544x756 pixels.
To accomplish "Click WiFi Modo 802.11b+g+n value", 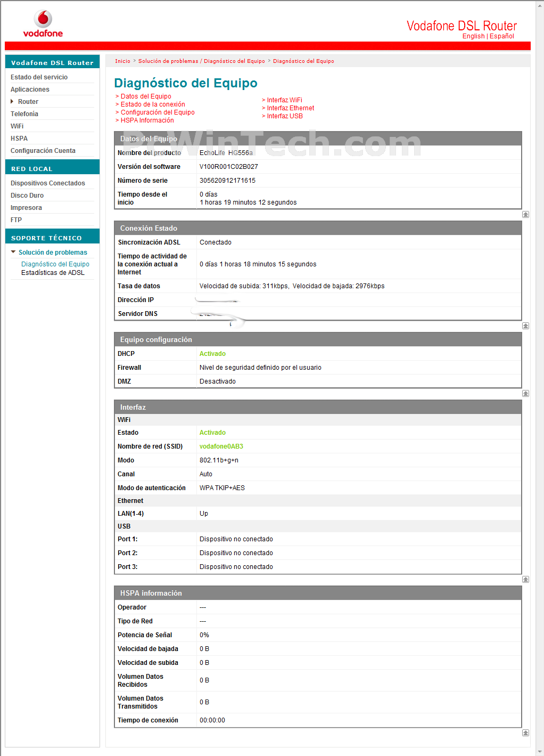I will [x=219, y=460].
